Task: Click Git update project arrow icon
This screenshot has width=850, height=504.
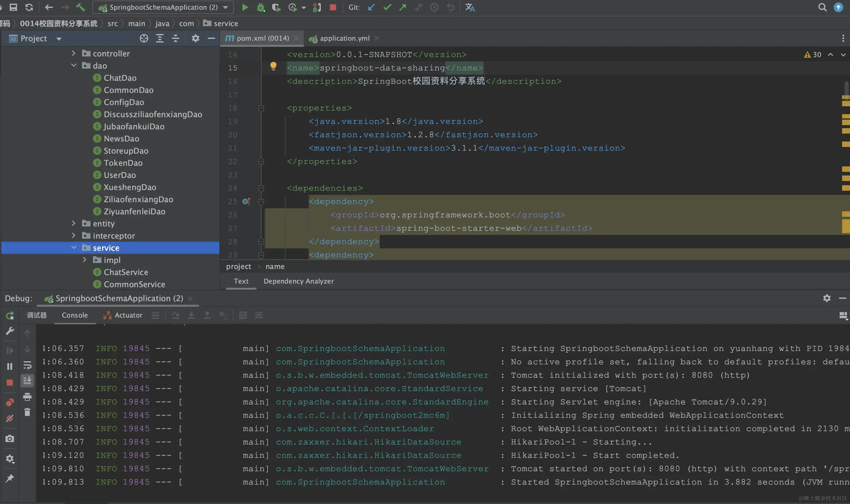Action: click(371, 8)
